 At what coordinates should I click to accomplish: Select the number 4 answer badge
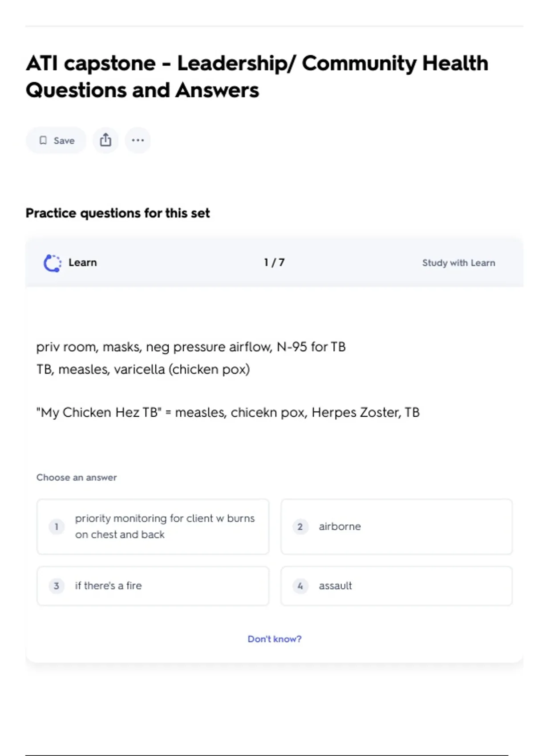[300, 586]
